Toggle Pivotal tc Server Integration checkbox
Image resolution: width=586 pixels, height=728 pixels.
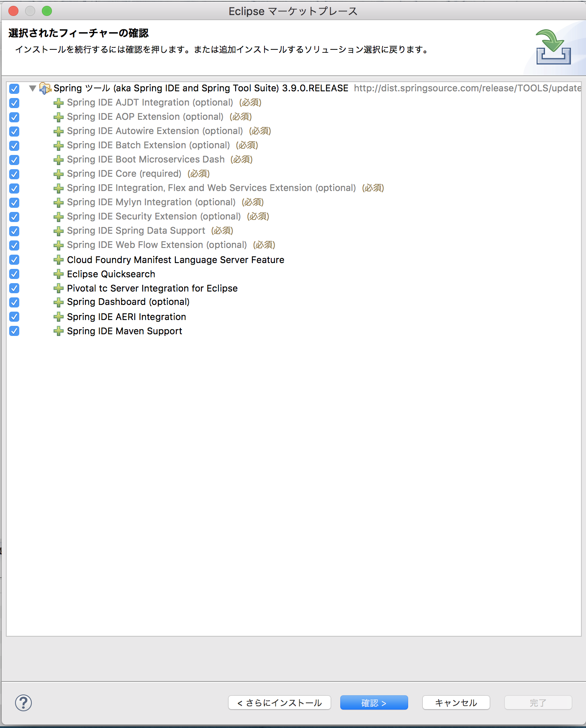(14, 288)
